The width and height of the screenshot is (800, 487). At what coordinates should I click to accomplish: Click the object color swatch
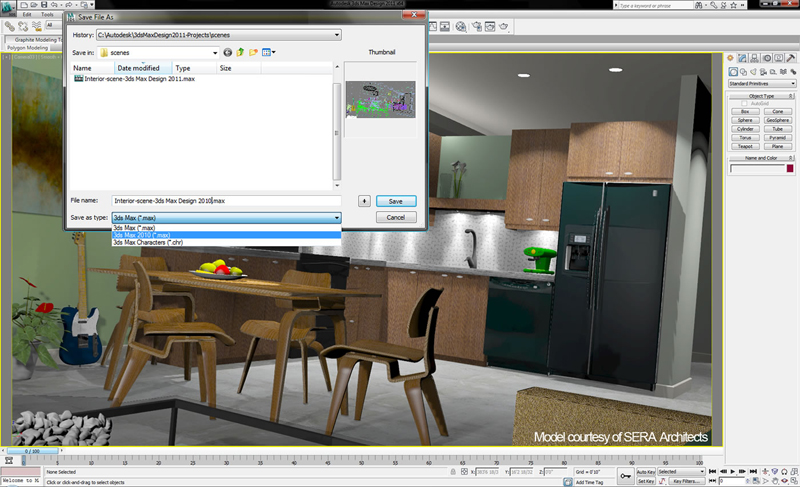tap(790, 168)
